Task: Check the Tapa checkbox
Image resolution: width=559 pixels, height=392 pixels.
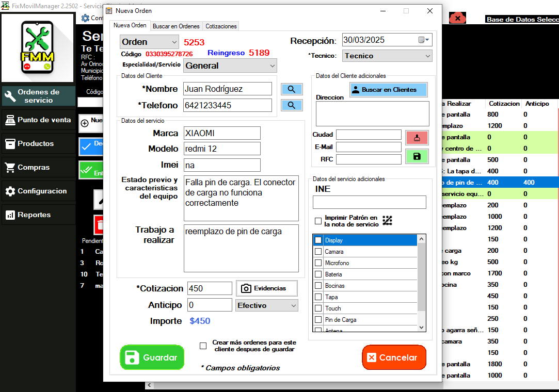Action: [x=318, y=297]
